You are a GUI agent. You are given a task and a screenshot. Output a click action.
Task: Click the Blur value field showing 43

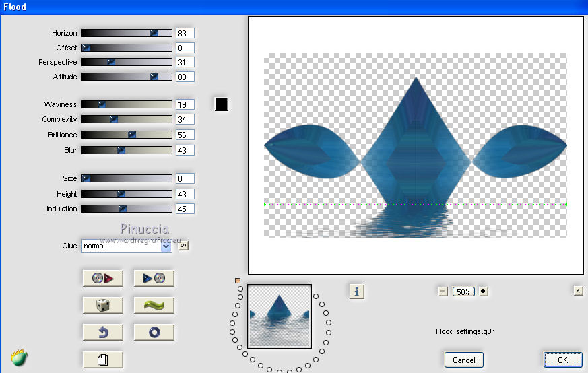pos(185,150)
